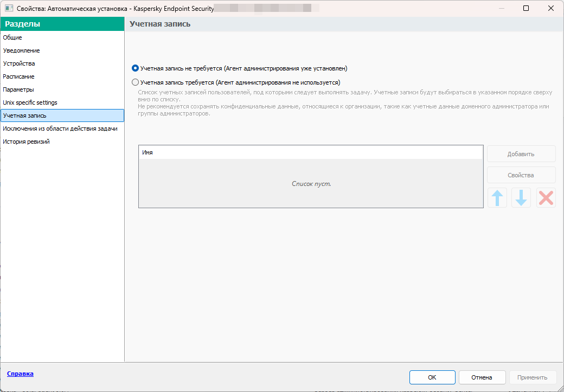
Task: Open the Уведомление section
Action: [x=21, y=50]
